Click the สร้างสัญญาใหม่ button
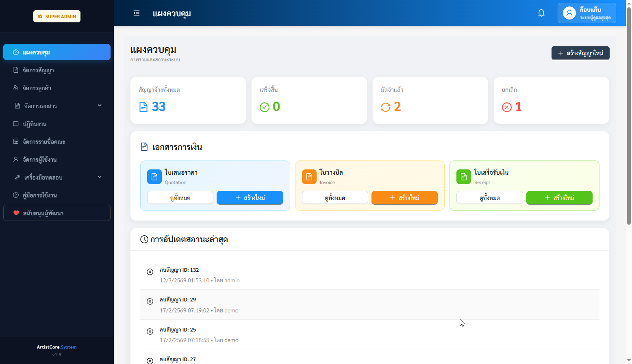Viewport: 632px width, 364px height. point(580,53)
